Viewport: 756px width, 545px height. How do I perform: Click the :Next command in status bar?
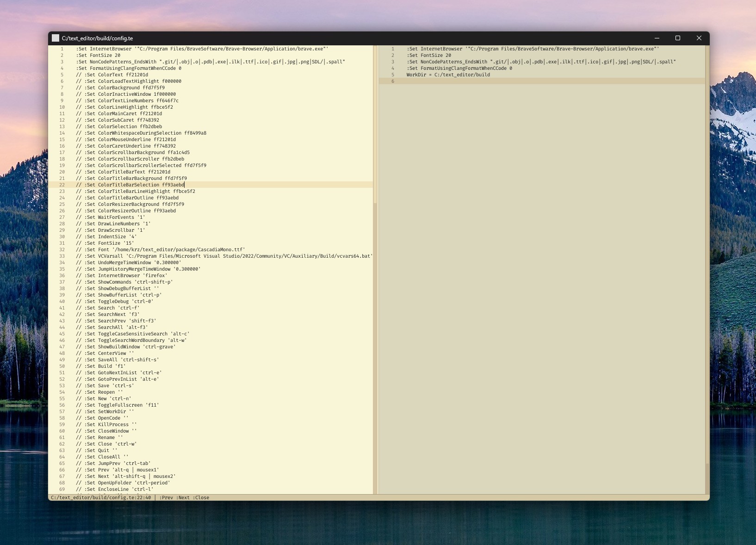coord(183,498)
